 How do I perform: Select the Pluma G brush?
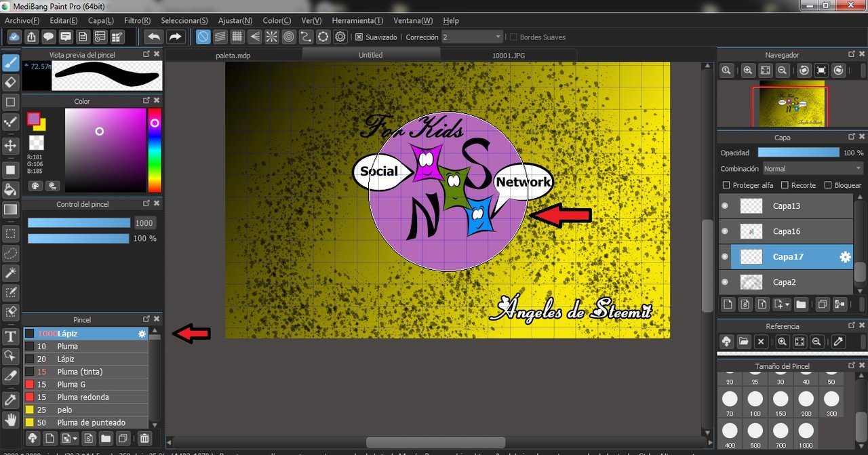click(x=85, y=384)
